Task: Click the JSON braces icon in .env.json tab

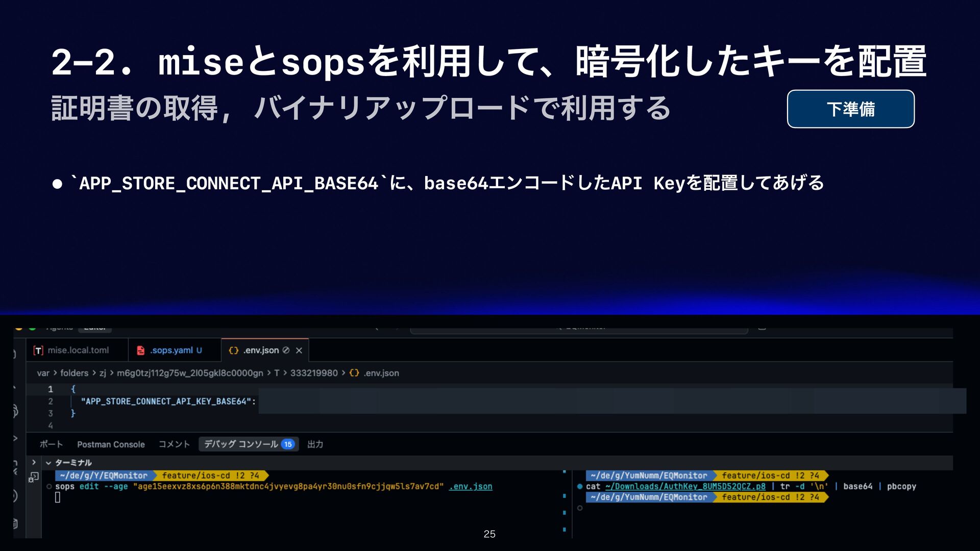Action: point(234,350)
